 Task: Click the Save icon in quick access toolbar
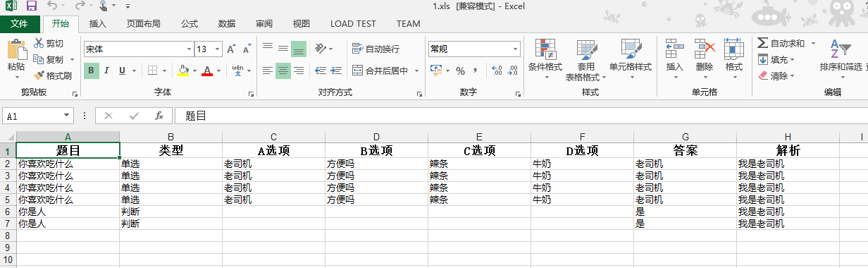click(x=31, y=6)
